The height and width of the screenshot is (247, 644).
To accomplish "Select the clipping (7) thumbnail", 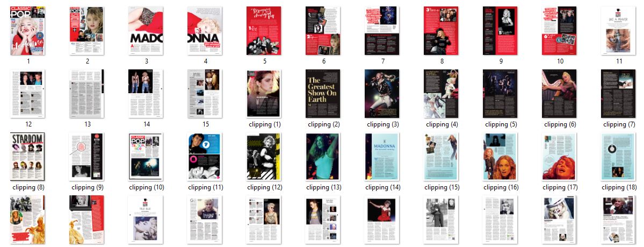I will click(x=618, y=94).
